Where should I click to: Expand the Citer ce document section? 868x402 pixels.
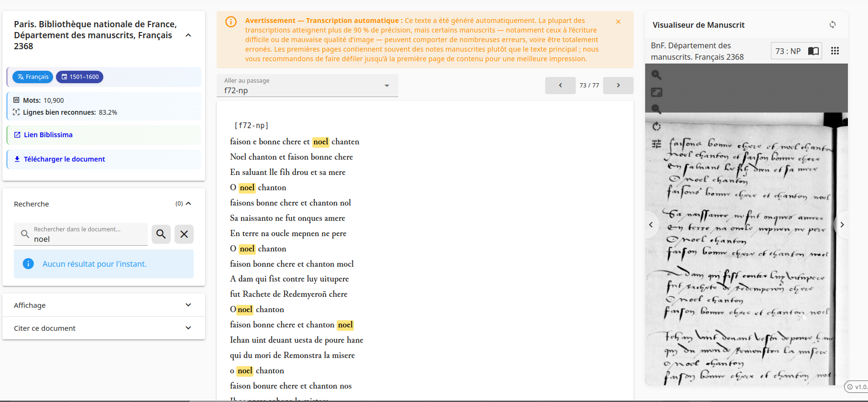click(x=188, y=328)
